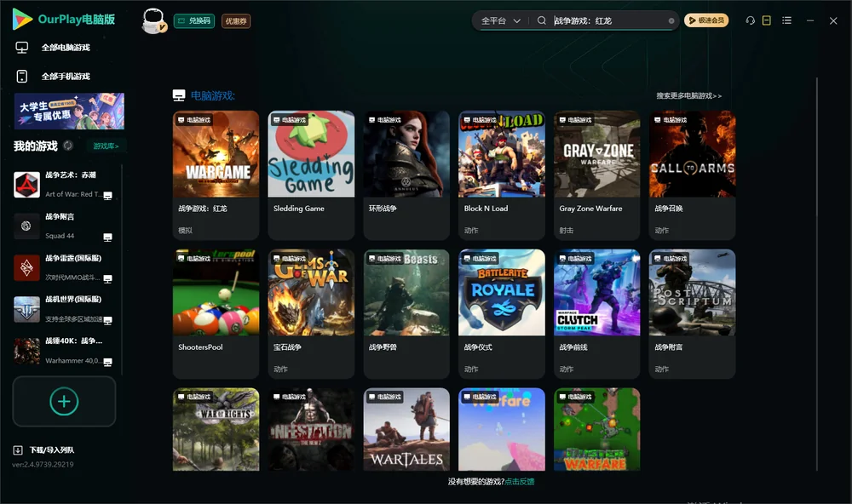Click PC icon on 战争雷霆 row
The image size is (852, 504).
click(107, 278)
